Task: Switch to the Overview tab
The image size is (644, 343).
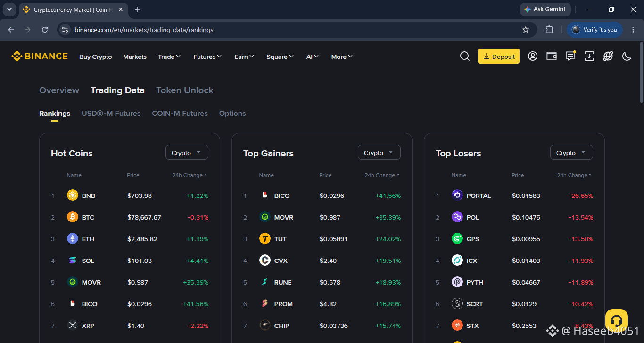Action: [59, 90]
